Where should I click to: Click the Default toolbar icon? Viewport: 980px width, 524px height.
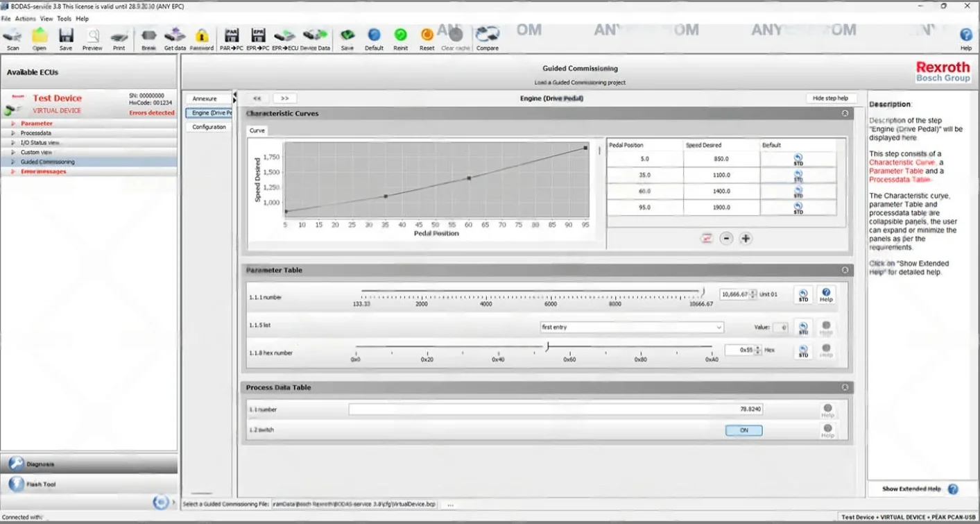[x=374, y=39]
